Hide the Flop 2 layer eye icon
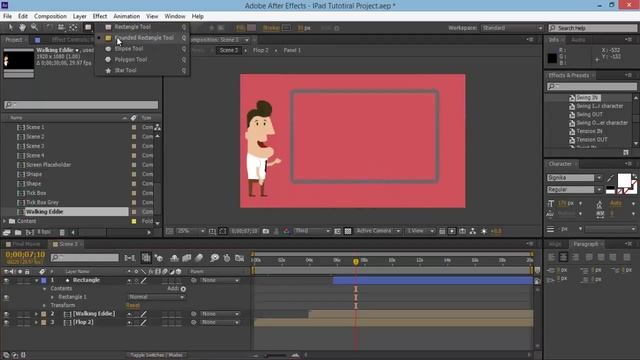Screen dimensions: 640x360 tap(6, 322)
